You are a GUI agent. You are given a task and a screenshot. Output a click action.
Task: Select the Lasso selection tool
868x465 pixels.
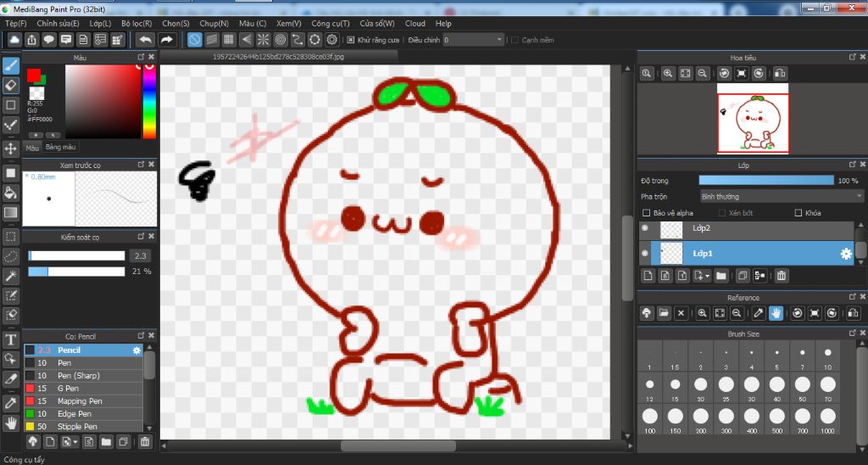[x=10, y=256]
